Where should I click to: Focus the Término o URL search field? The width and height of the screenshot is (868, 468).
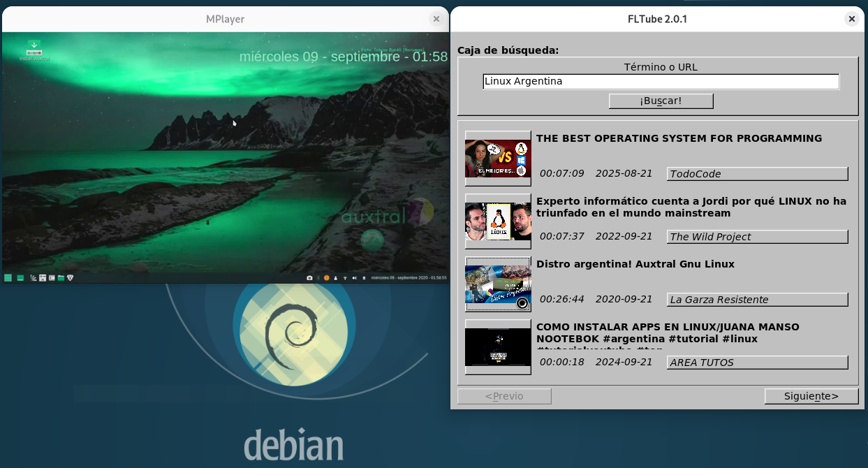pos(661,81)
